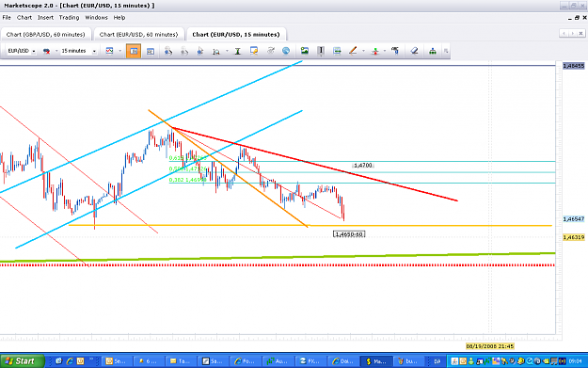
Task: Click the tab scroll left arrow
Action: (x=564, y=33)
